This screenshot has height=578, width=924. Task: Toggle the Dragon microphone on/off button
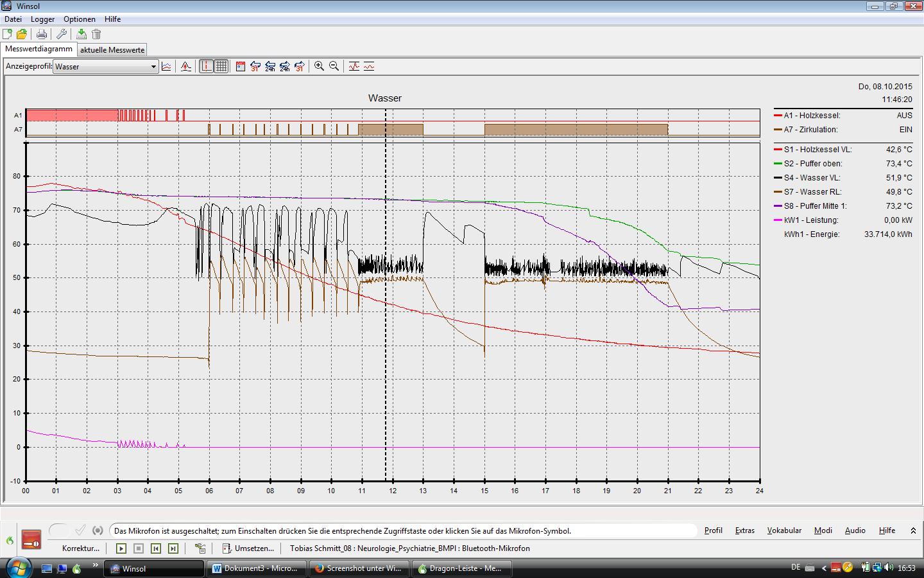coord(31,539)
